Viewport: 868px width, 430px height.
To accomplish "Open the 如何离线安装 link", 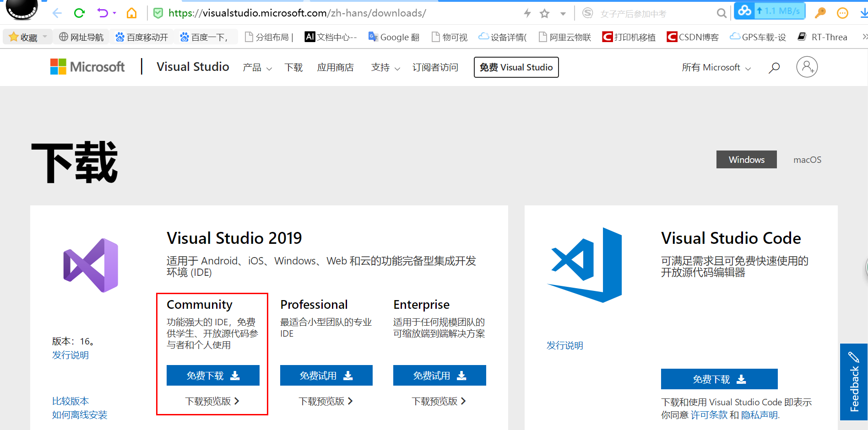I will 80,415.
